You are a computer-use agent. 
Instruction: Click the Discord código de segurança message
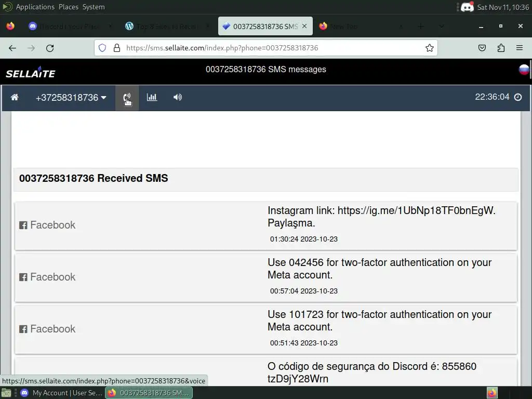(x=372, y=373)
